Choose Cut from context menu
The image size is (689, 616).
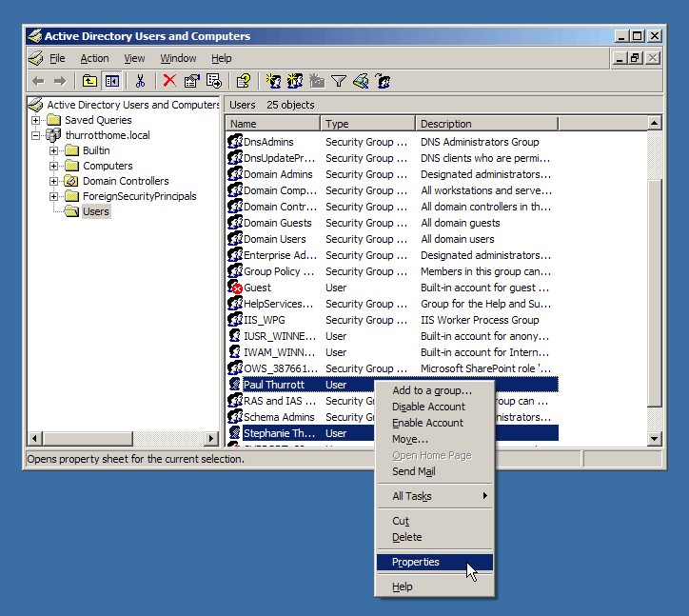pyautogui.click(x=435, y=521)
